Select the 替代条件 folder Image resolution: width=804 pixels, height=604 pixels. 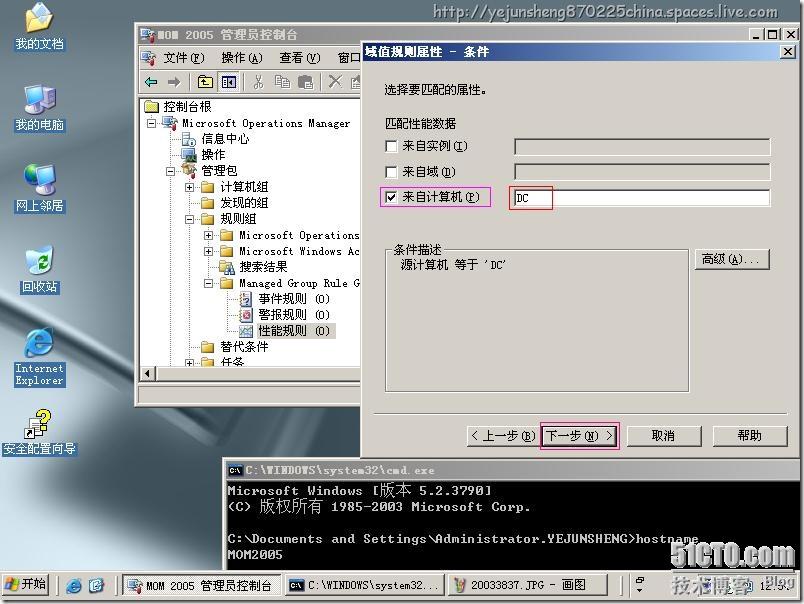(x=244, y=347)
